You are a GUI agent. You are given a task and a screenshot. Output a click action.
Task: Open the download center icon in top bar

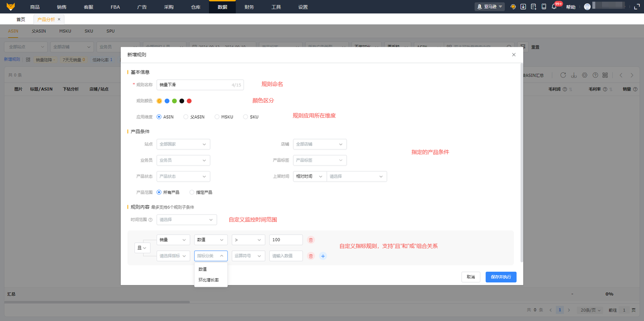[x=523, y=7]
